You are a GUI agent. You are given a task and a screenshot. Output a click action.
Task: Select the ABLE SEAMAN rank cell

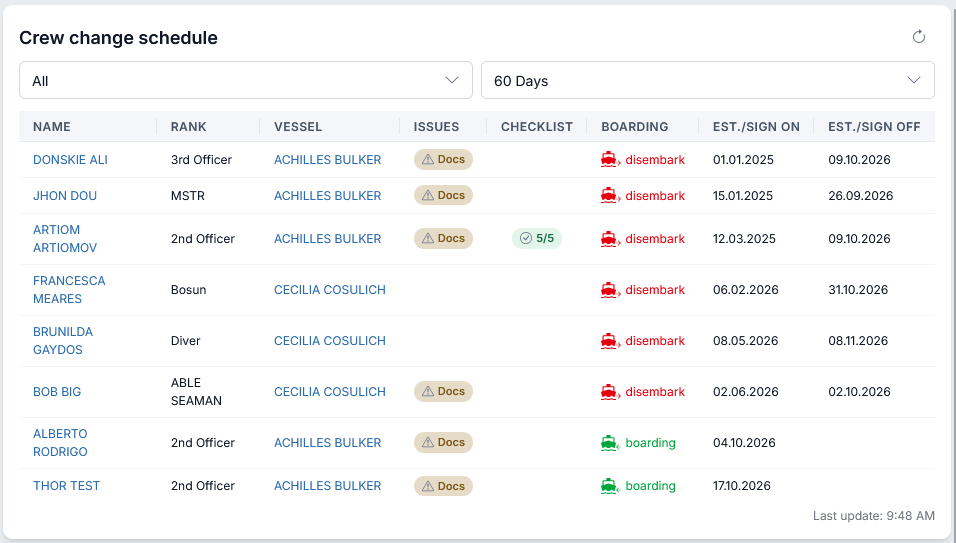click(x=196, y=392)
